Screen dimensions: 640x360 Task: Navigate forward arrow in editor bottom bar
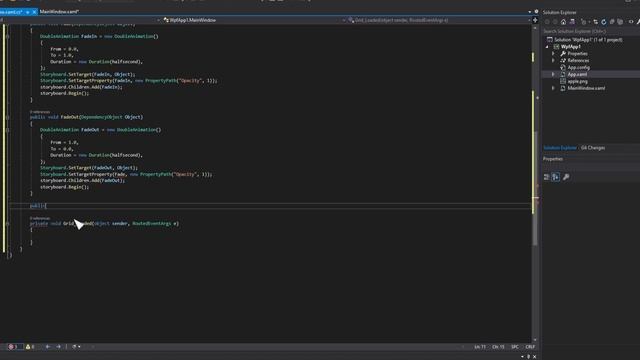(x=58, y=347)
